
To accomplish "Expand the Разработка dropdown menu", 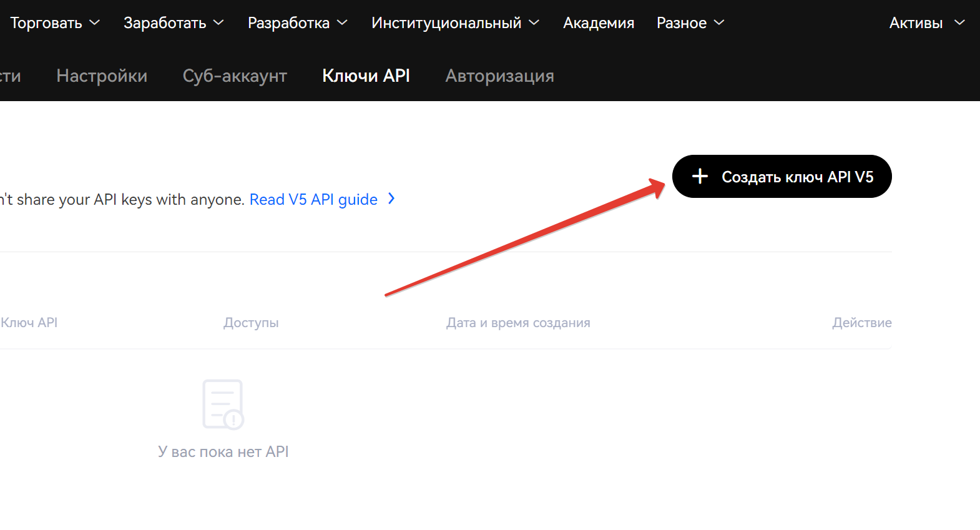I will click(298, 23).
